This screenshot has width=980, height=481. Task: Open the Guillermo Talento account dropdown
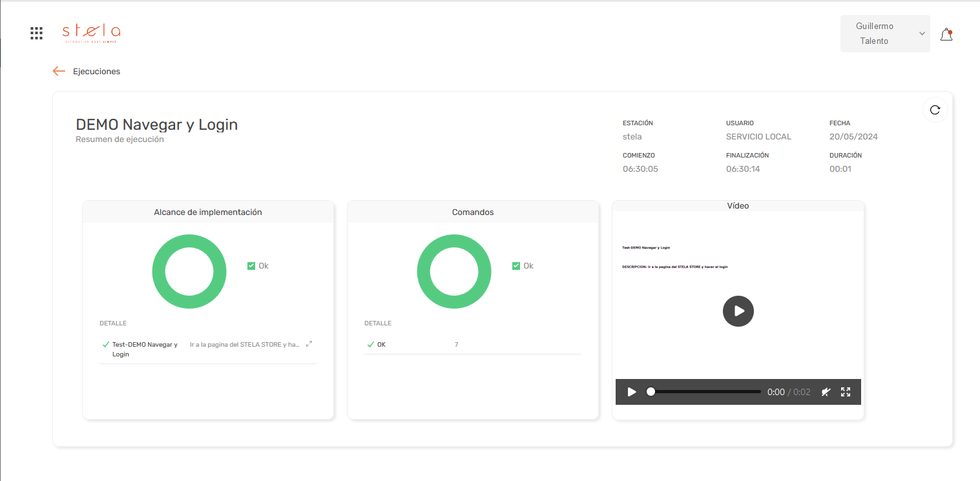884,33
